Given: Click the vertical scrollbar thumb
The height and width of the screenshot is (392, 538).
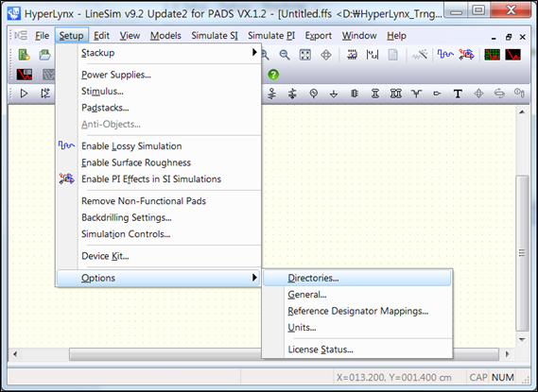Looking at the screenshot, I should click(x=522, y=253).
